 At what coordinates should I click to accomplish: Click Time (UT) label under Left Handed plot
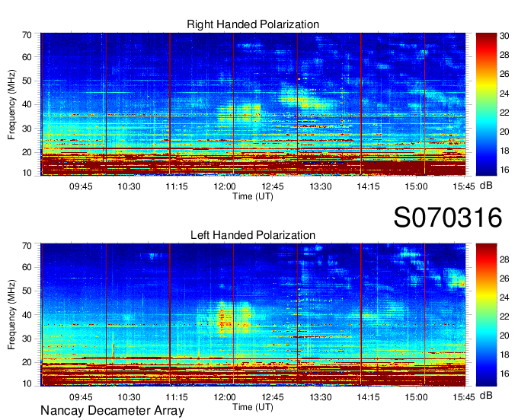(x=253, y=407)
